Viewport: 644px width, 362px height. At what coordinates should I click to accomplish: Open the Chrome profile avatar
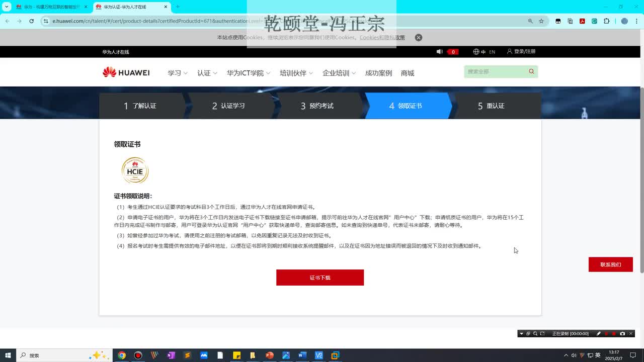pos(624,21)
